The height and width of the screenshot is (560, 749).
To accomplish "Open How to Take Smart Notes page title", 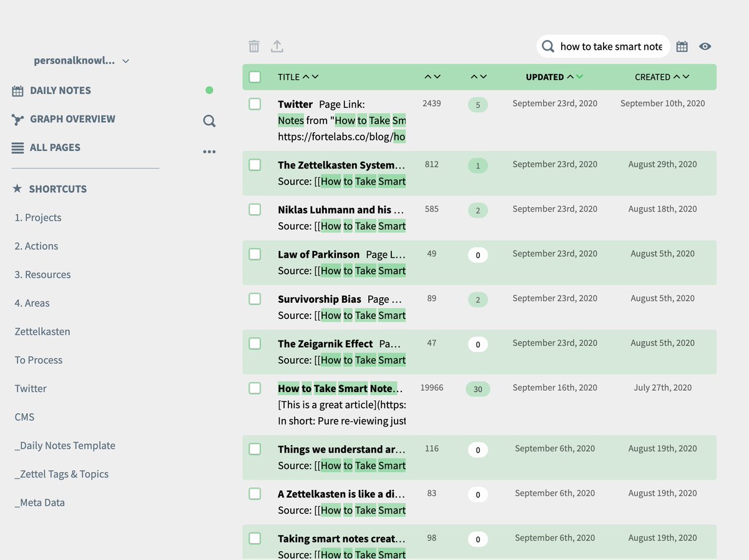I will [341, 388].
